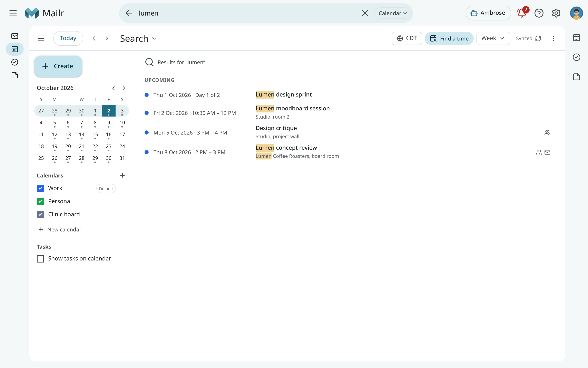Open the main hamburger menu
Viewport: 588px width, 368px height.
pyautogui.click(x=13, y=13)
